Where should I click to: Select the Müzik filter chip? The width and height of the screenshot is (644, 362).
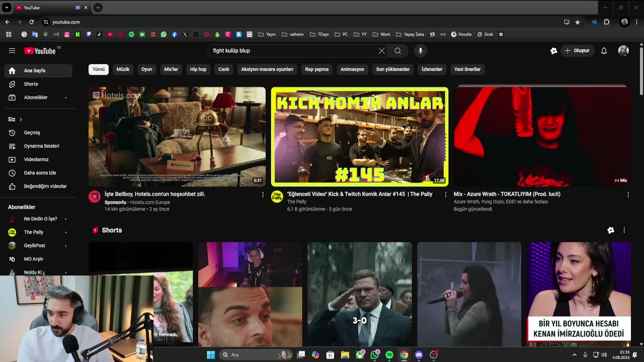pos(123,69)
